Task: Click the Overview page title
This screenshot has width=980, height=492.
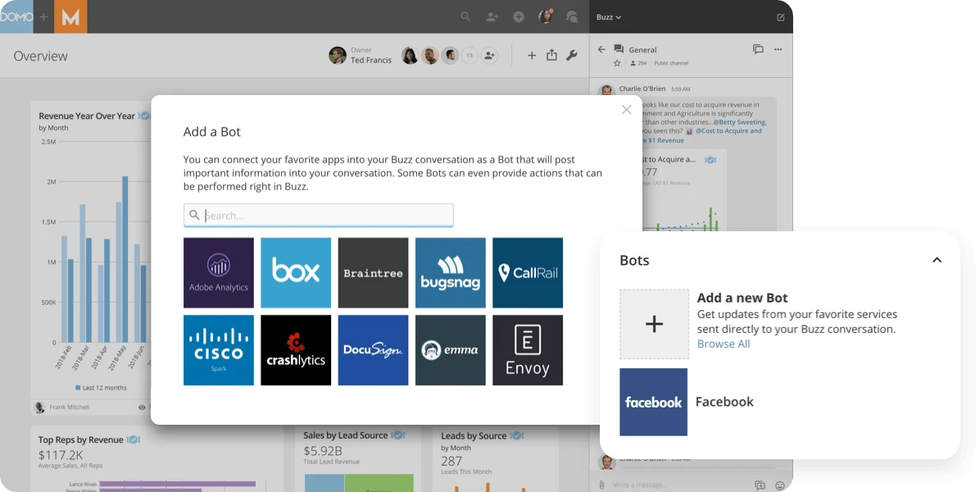Action: coord(41,57)
